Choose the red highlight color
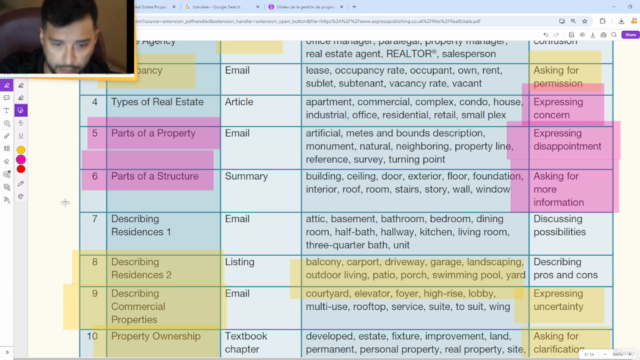The height and width of the screenshot is (360, 640). [21, 169]
